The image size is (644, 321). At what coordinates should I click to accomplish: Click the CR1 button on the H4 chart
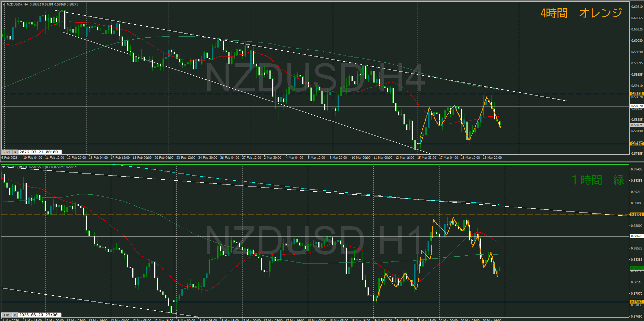[x=7, y=152]
